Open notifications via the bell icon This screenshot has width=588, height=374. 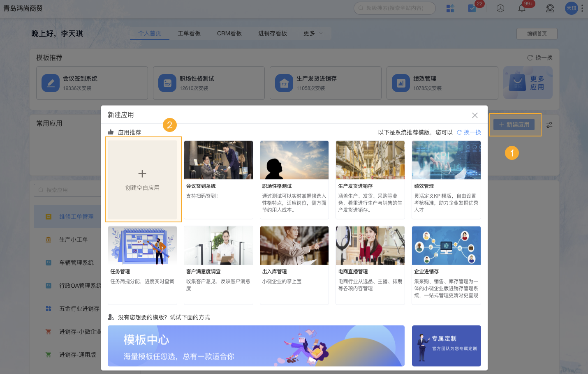point(522,8)
